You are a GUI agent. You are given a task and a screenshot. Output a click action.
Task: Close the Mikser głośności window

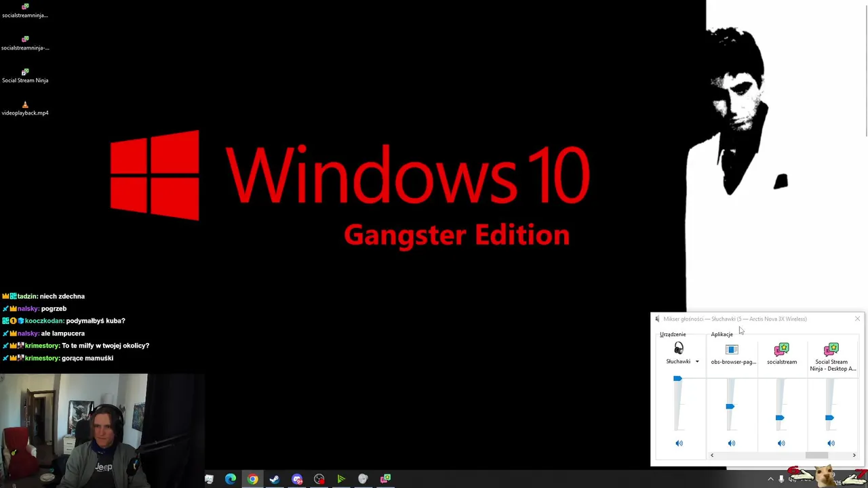[857, 319]
